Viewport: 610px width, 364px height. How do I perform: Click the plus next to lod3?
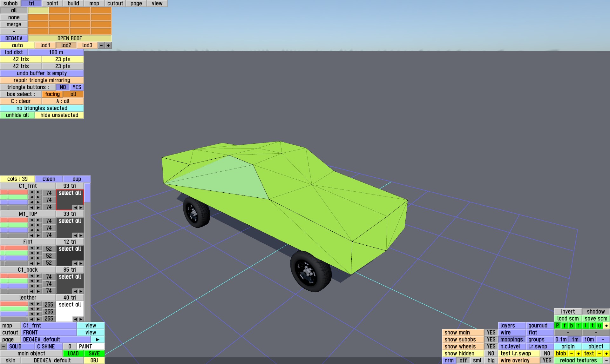(108, 45)
